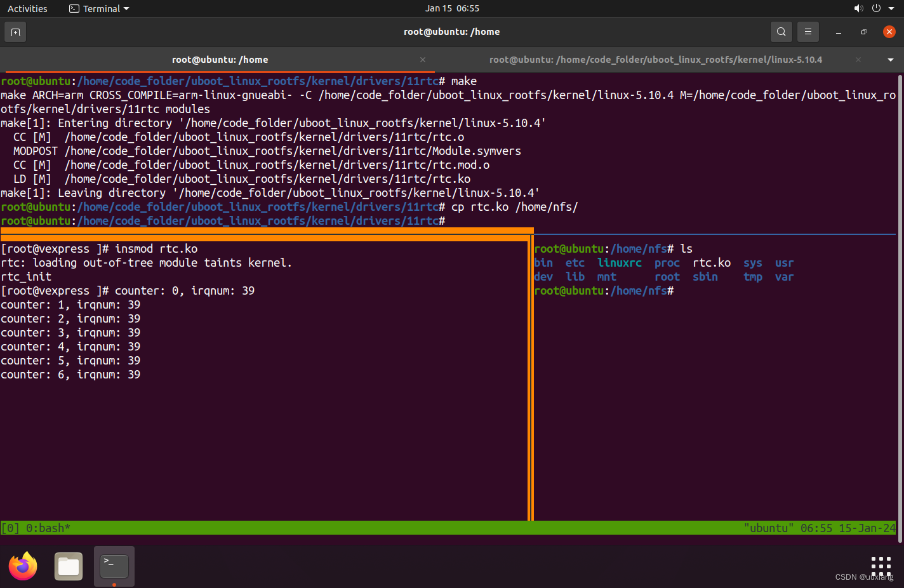The image size is (904, 588).
Task: Click the Terminal icon in the dock
Action: [114, 566]
